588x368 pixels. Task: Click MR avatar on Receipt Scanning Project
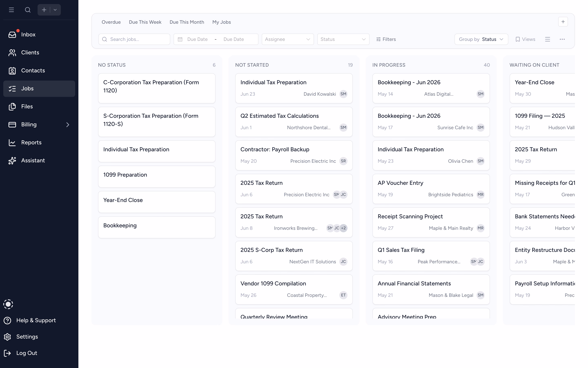coord(480,228)
